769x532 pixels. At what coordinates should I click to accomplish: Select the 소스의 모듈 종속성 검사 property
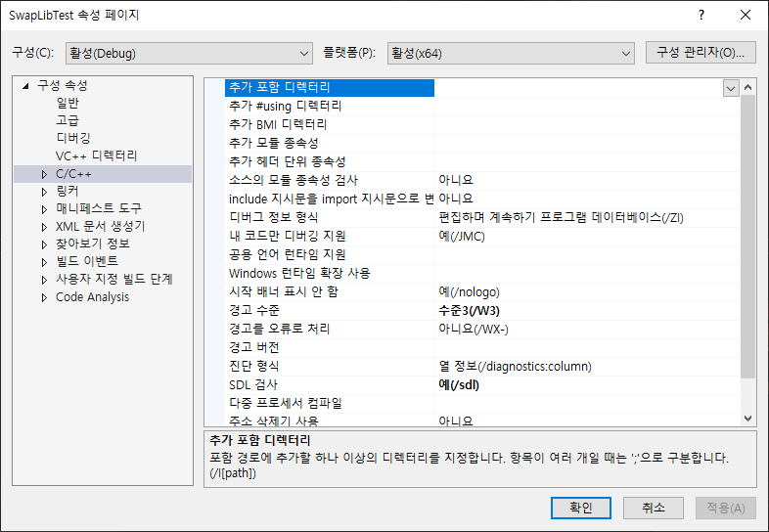pos(330,181)
